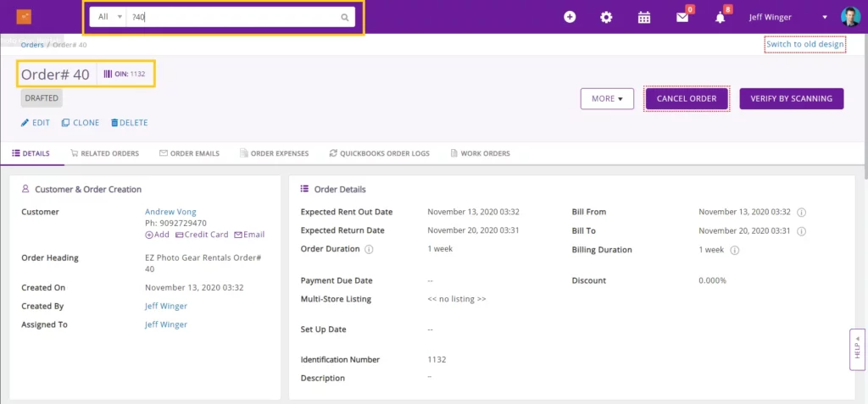
Task: Open the mail inbox icon
Action: (x=682, y=17)
